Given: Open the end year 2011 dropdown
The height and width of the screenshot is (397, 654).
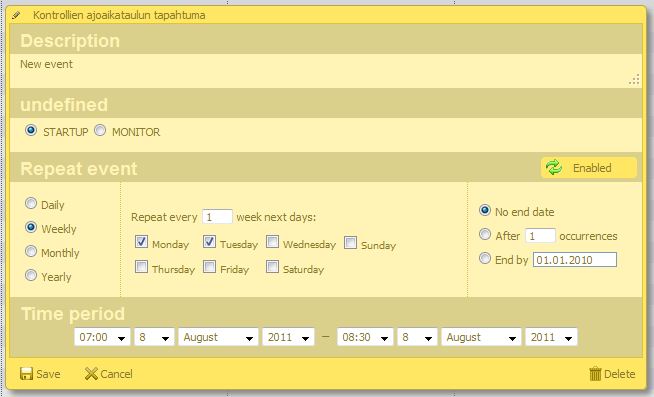Looking at the screenshot, I should click(x=551, y=337).
